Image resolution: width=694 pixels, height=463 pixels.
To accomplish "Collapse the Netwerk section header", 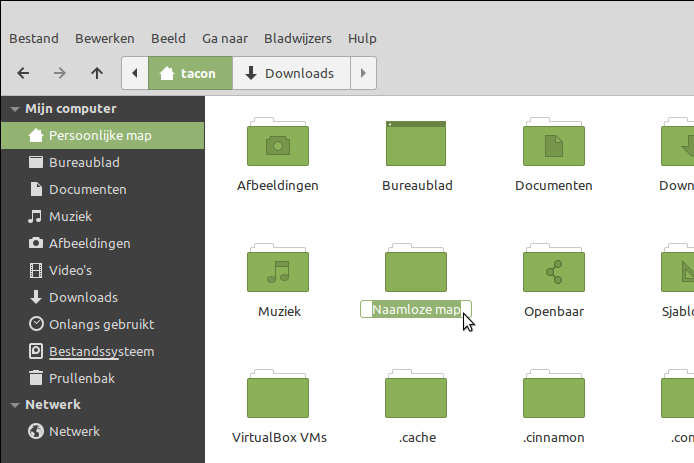I will tap(15, 405).
